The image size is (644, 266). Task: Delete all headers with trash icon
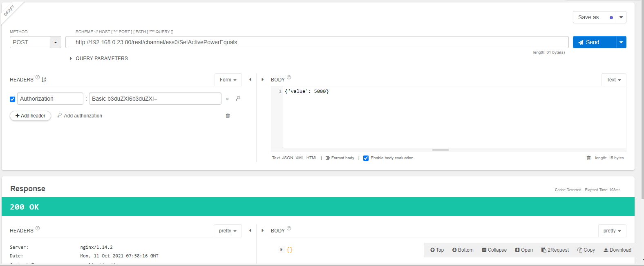(x=228, y=116)
